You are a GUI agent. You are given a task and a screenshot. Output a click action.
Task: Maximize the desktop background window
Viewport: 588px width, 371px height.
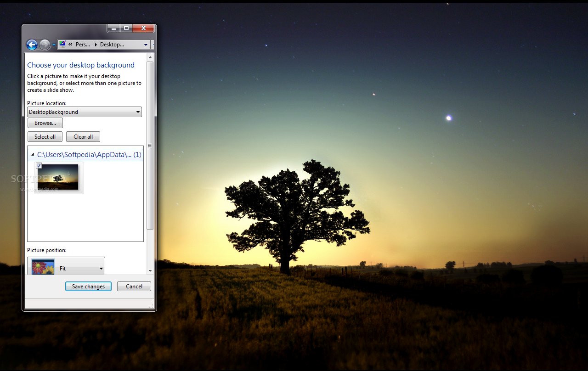(x=126, y=28)
